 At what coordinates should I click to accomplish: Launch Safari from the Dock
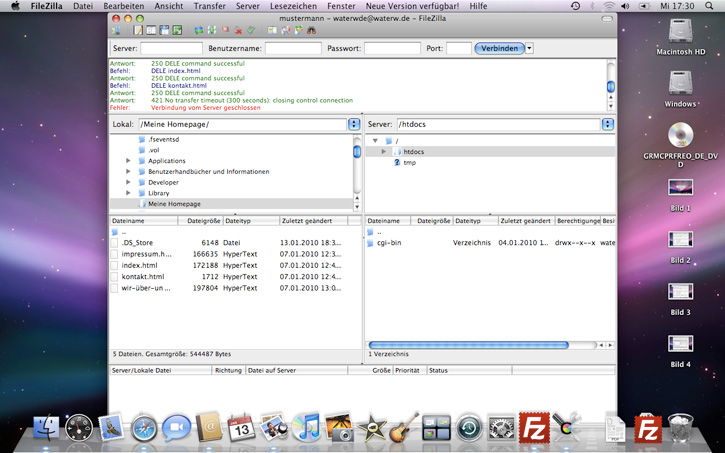click(x=144, y=428)
